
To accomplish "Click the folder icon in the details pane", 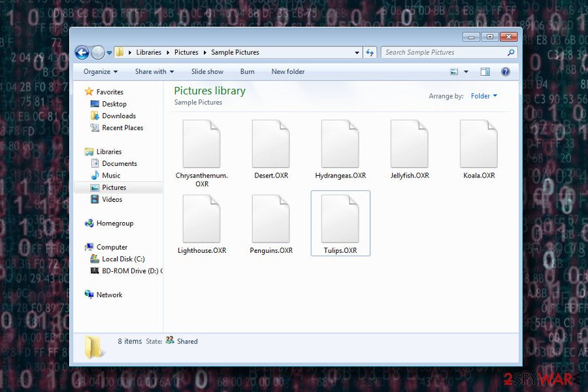I will [x=93, y=347].
